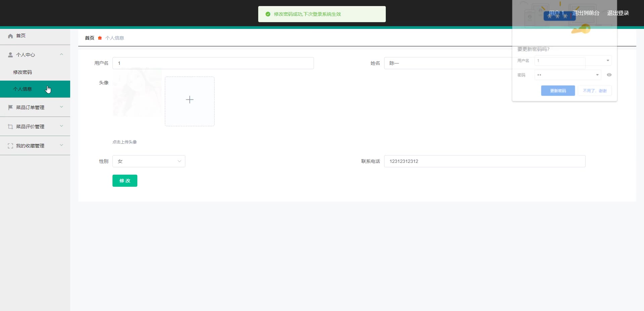This screenshot has width=644, height=311.
Task: Open 我的收藏管理 in the sidebar
Action: click(x=35, y=146)
